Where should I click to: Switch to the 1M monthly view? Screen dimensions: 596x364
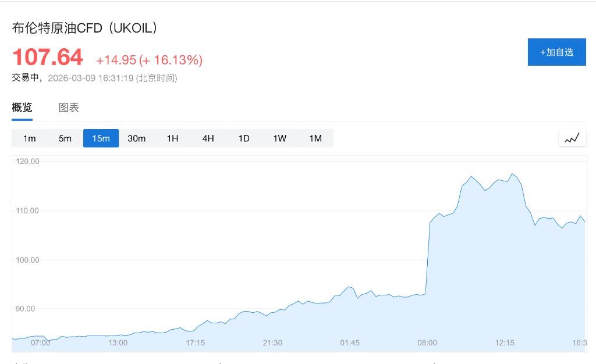pos(315,138)
